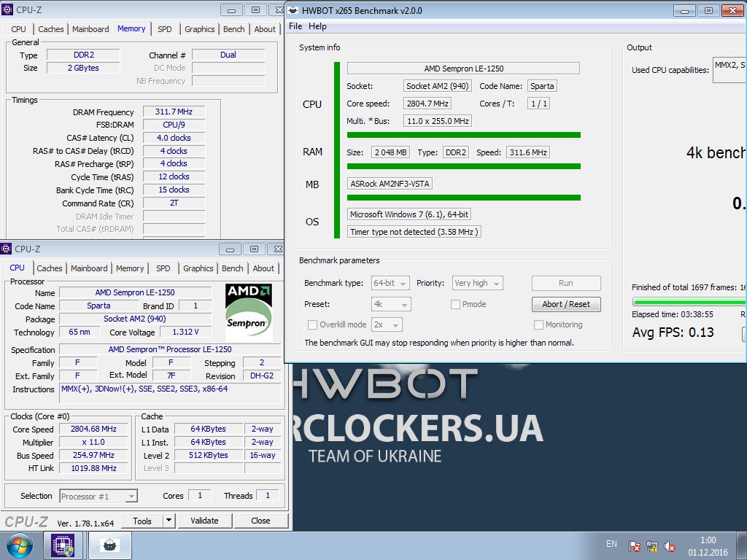Click the Abort / Reset button
The height and width of the screenshot is (560, 747).
tap(566, 304)
